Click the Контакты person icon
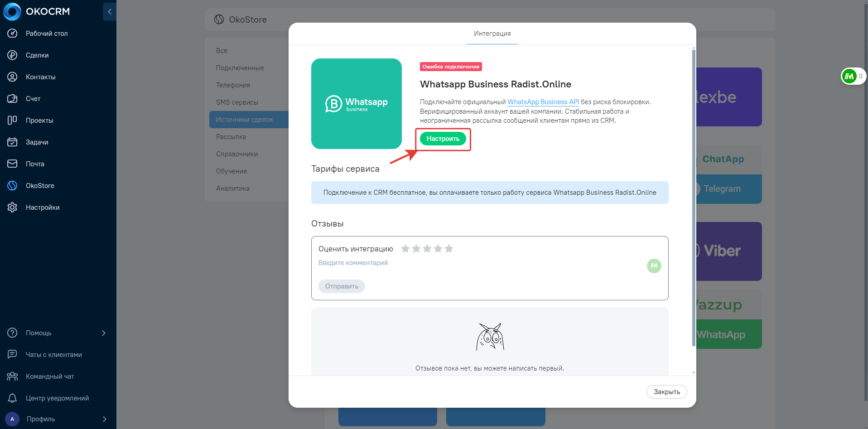 click(12, 77)
